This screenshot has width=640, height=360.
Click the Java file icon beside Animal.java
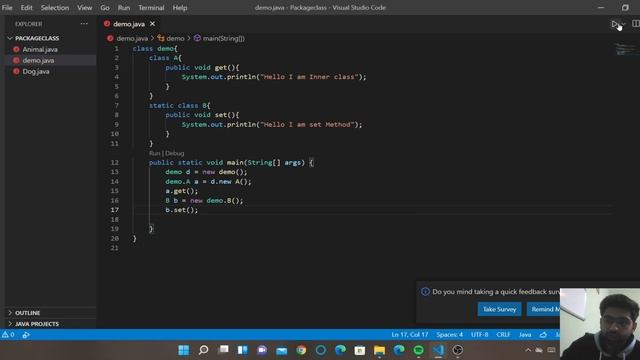[x=16, y=49]
